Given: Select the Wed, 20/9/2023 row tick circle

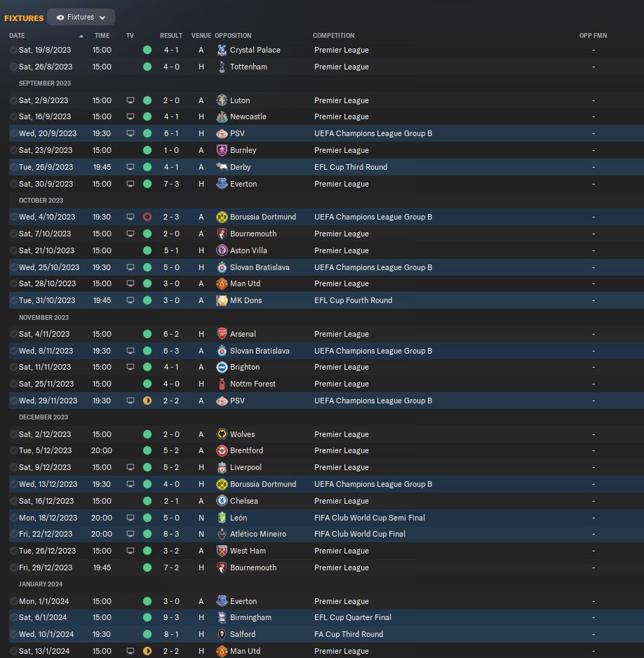Looking at the screenshot, I should pyautogui.click(x=14, y=133).
